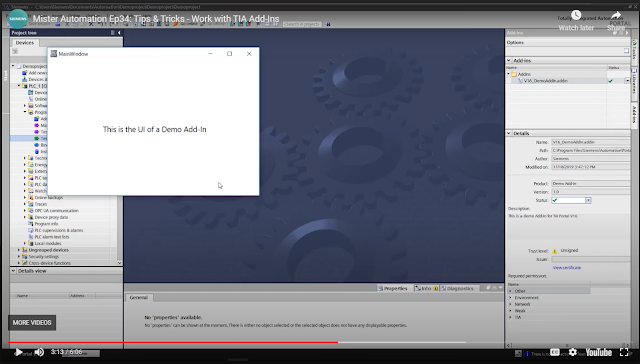Click the Author field showing Siemens
Screen dimensions: 640x364
[x=591, y=158]
